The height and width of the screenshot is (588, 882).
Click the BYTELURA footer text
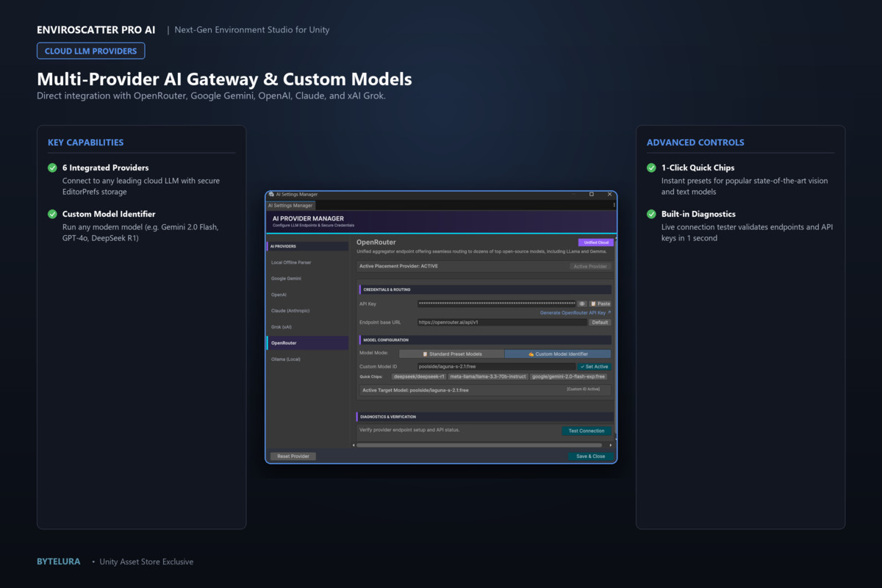59,562
